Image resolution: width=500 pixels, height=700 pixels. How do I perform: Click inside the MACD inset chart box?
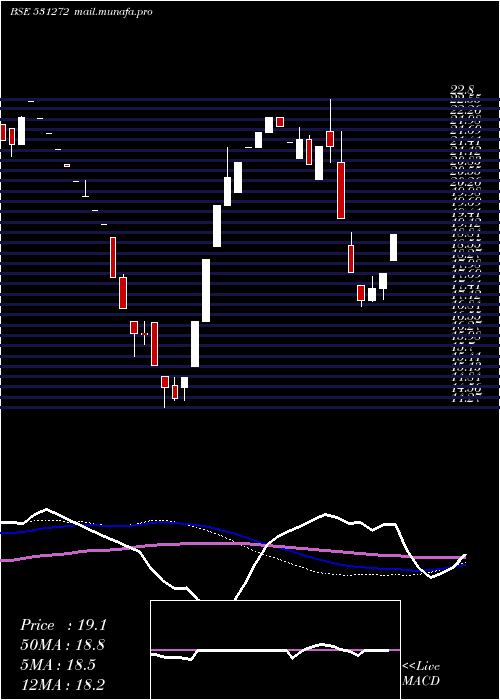tap(275, 650)
